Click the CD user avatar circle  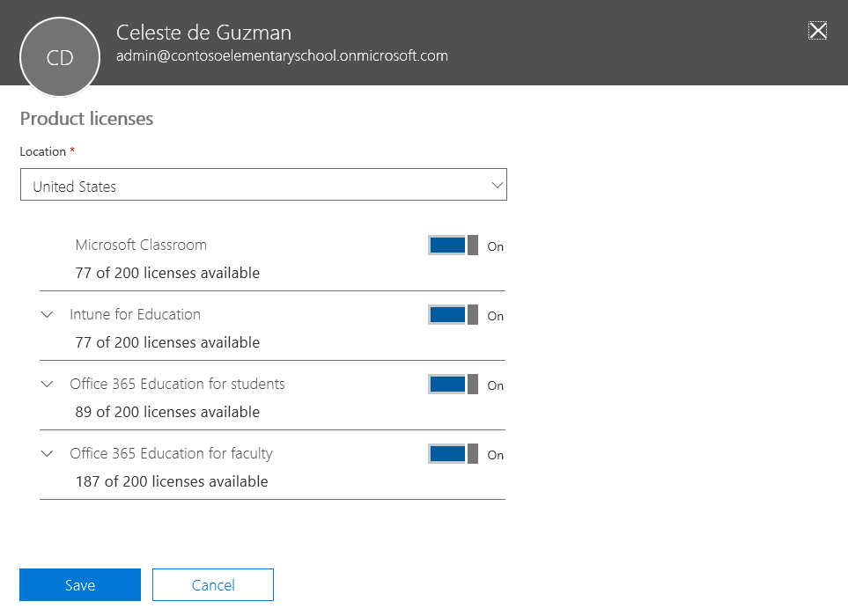(x=60, y=57)
